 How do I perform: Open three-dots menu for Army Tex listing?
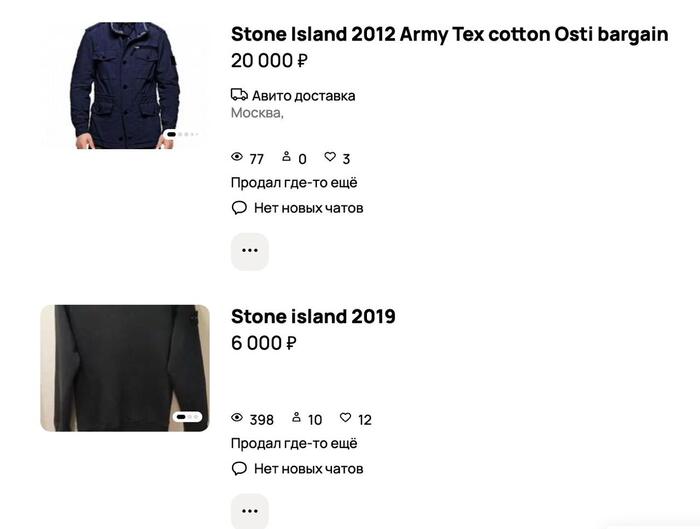point(250,251)
